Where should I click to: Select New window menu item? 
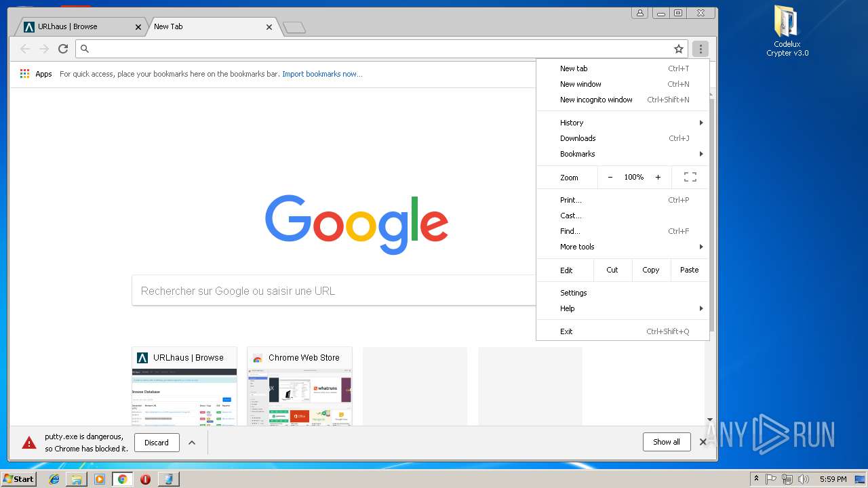coord(623,84)
